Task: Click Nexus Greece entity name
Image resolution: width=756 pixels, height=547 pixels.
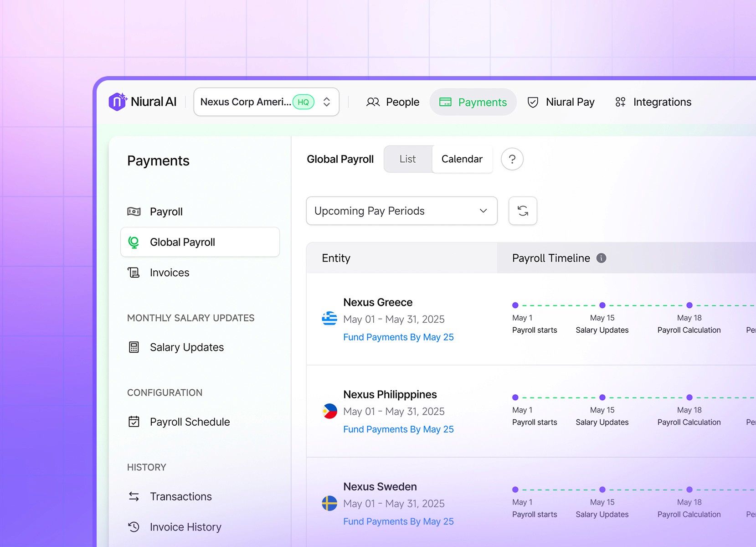Action: pos(378,302)
